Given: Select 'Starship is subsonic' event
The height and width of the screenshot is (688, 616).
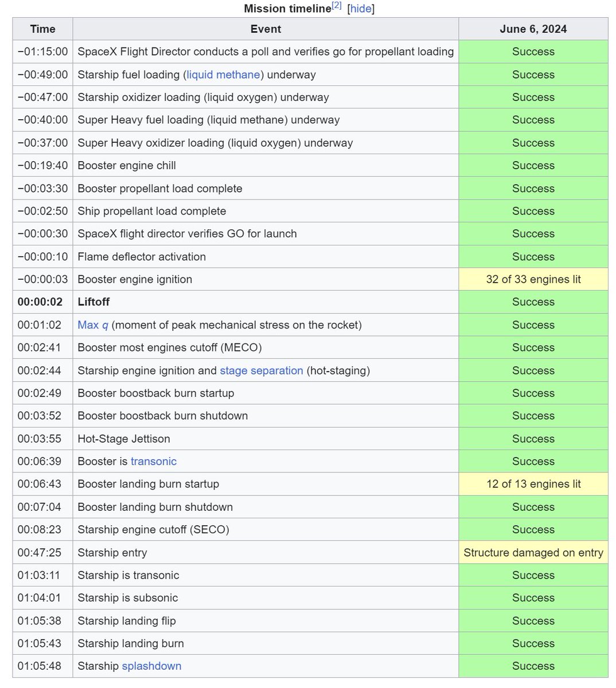Looking at the screenshot, I should point(128,598).
